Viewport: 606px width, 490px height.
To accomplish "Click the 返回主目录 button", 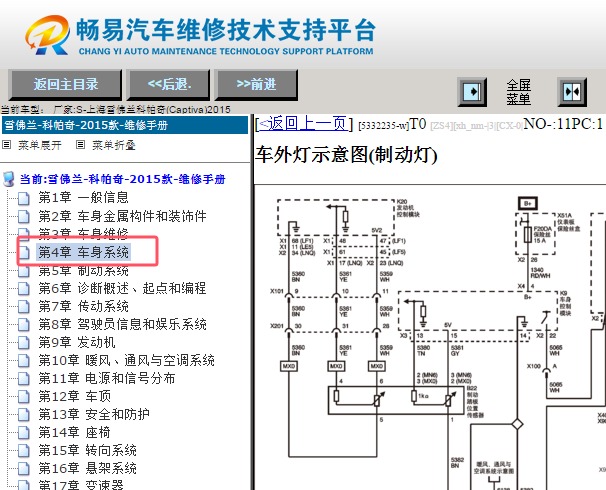I will coord(65,85).
